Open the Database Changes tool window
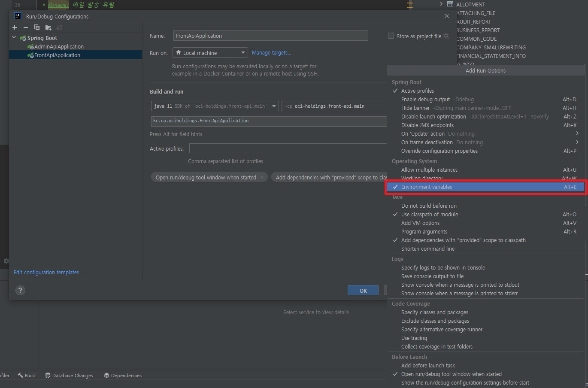 [x=69, y=376]
